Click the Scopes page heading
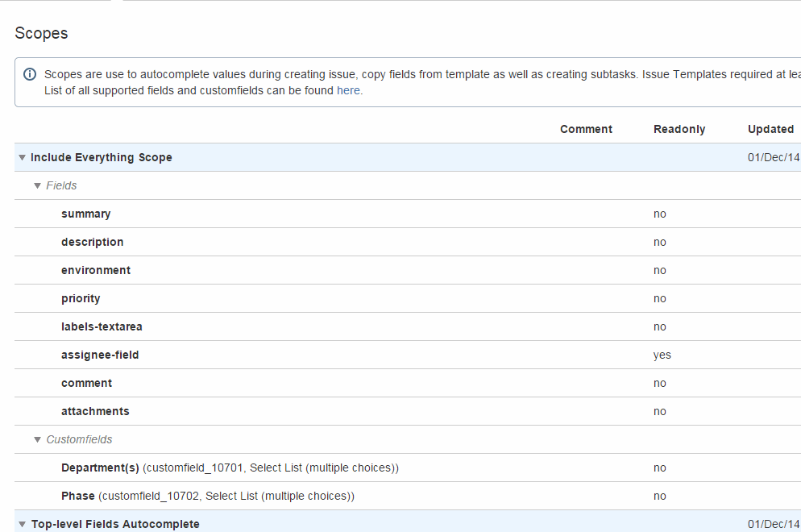The height and width of the screenshot is (532, 801). click(41, 33)
